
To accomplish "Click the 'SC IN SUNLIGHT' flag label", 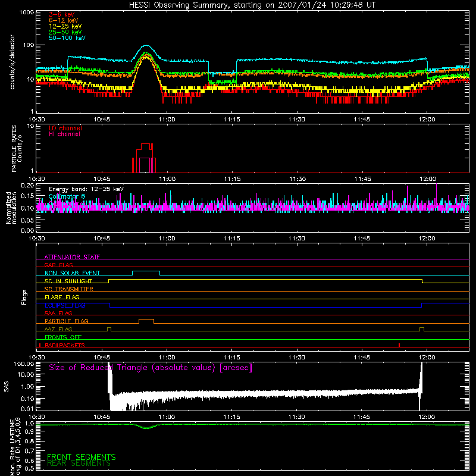I will click(x=68, y=281).
